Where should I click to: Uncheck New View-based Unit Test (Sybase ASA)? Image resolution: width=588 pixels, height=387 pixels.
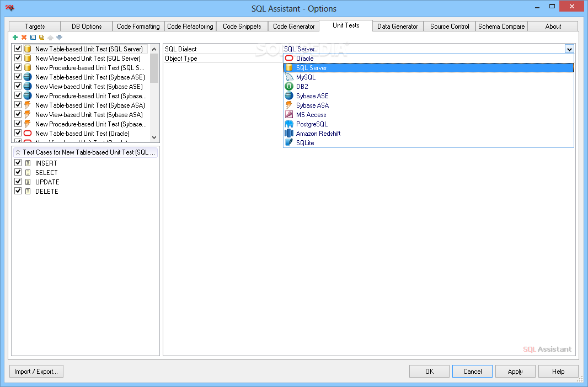point(18,114)
